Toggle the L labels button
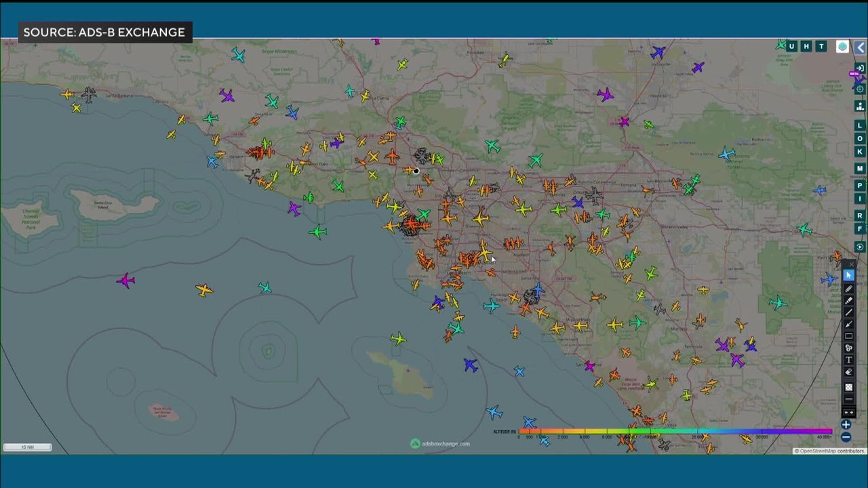Screen dimensions: 868x488 [x=860, y=125]
